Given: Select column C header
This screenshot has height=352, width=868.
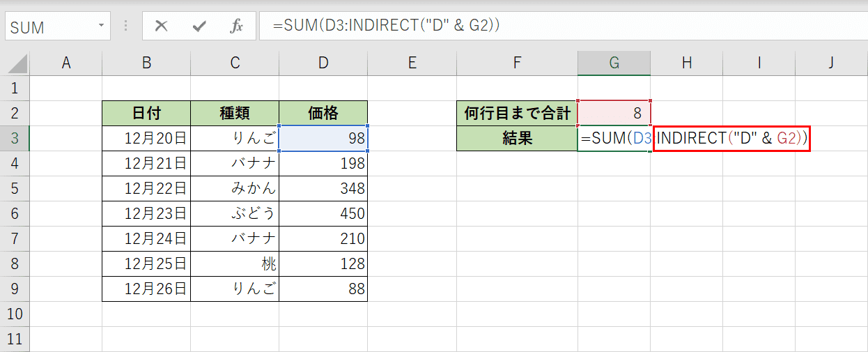Looking at the screenshot, I should [x=235, y=63].
